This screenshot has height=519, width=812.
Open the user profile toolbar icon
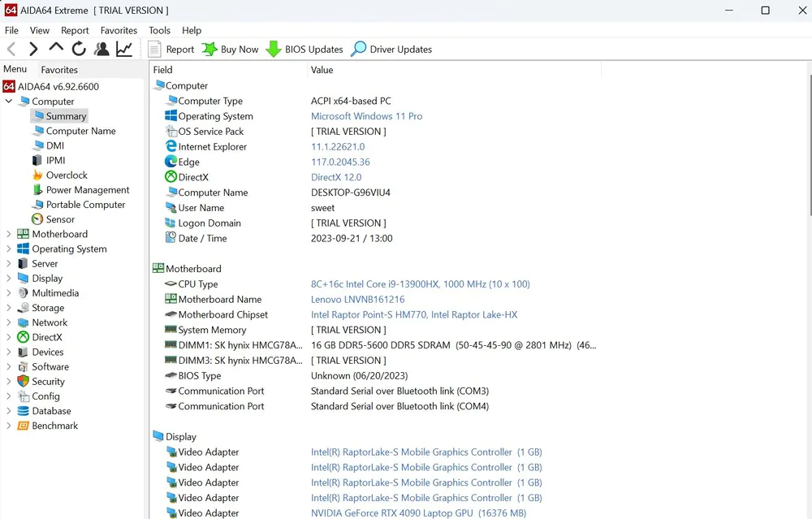101,50
